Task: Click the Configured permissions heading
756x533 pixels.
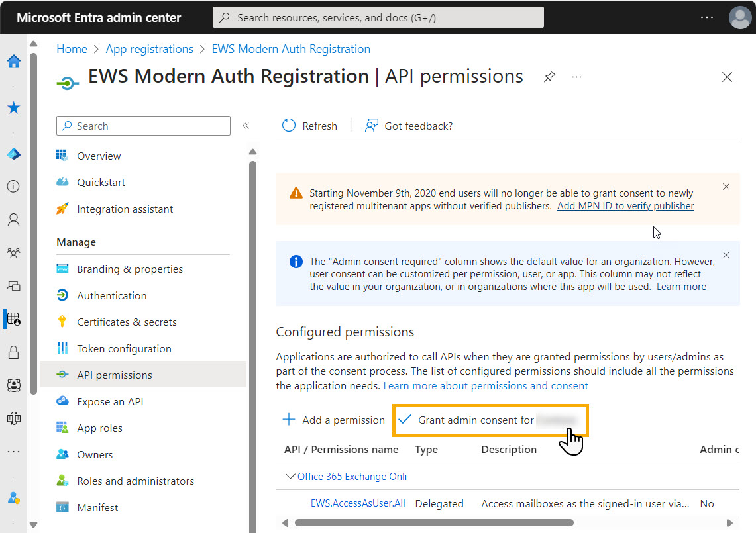Action: (345, 332)
